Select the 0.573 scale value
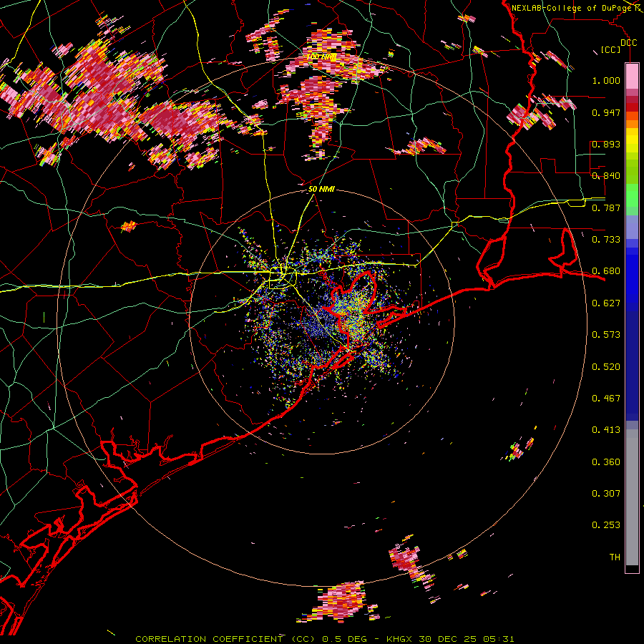 click(606, 335)
